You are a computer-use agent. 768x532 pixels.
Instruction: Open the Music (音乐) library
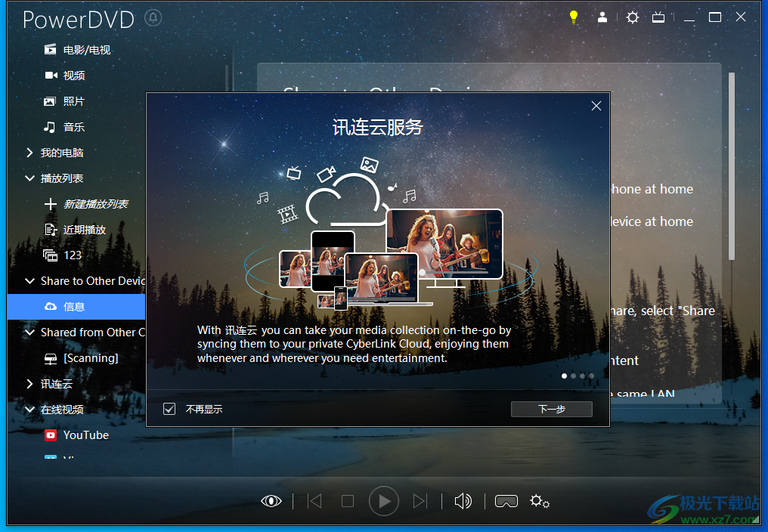point(64,128)
